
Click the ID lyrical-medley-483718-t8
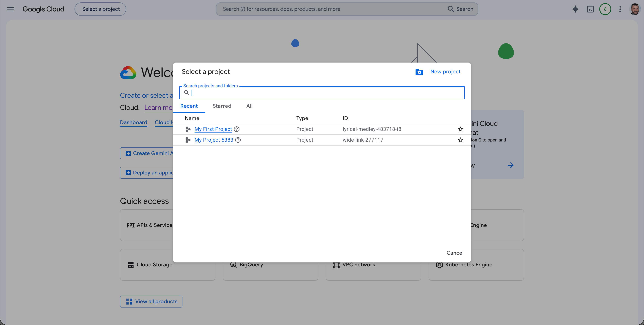(x=372, y=129)
